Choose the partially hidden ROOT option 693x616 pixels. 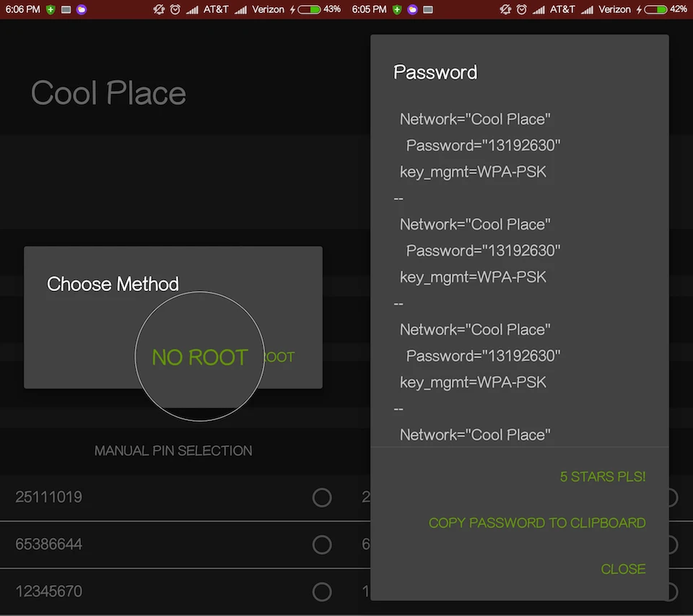tap(280, 357)
